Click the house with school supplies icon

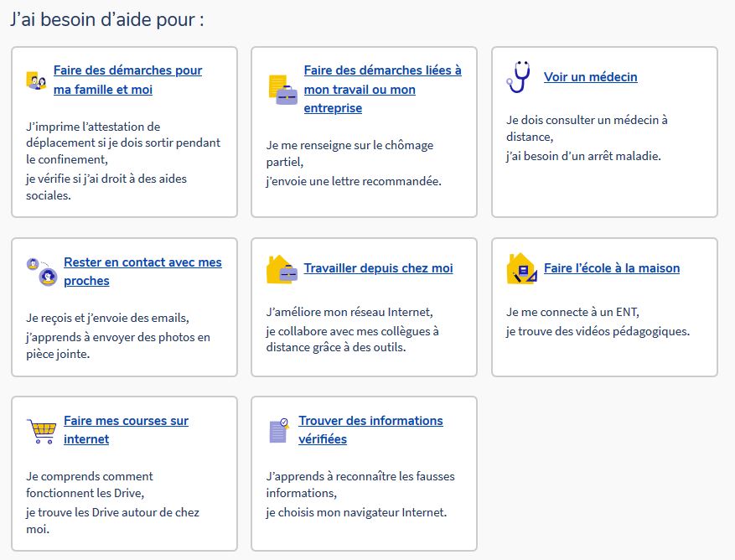521,269
